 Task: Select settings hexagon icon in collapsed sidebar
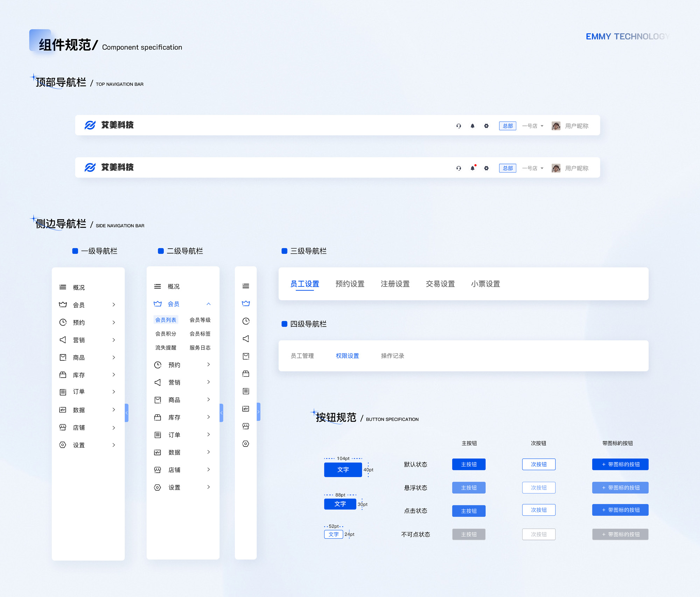pos(246,444)
